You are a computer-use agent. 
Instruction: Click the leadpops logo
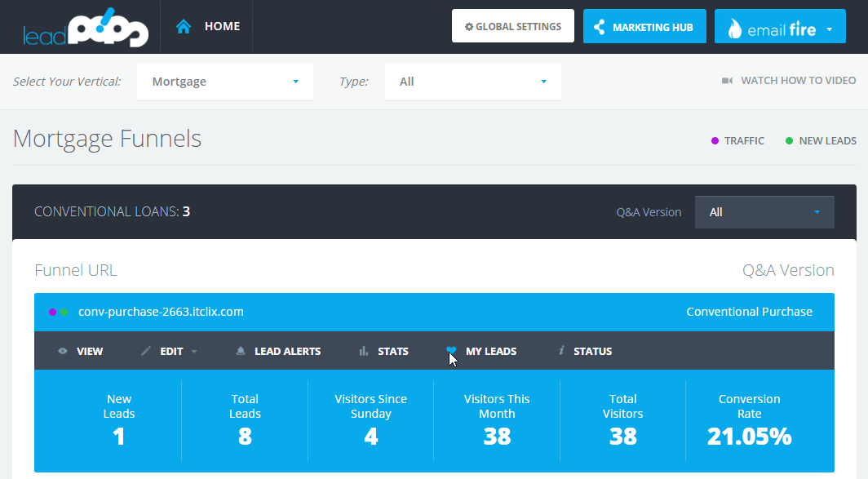(86, 27)
